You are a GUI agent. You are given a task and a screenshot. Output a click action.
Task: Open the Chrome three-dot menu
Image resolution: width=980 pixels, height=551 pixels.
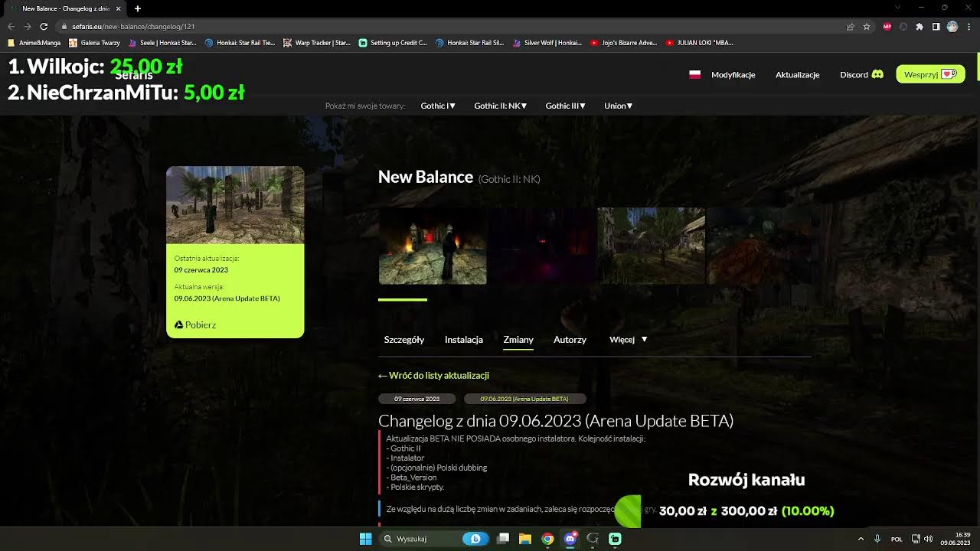point(969,26)
